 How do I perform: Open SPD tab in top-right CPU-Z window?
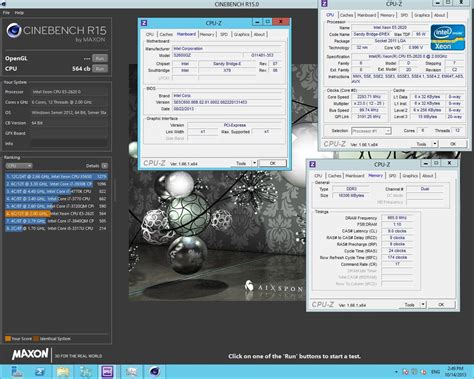[x=404, y=15]
